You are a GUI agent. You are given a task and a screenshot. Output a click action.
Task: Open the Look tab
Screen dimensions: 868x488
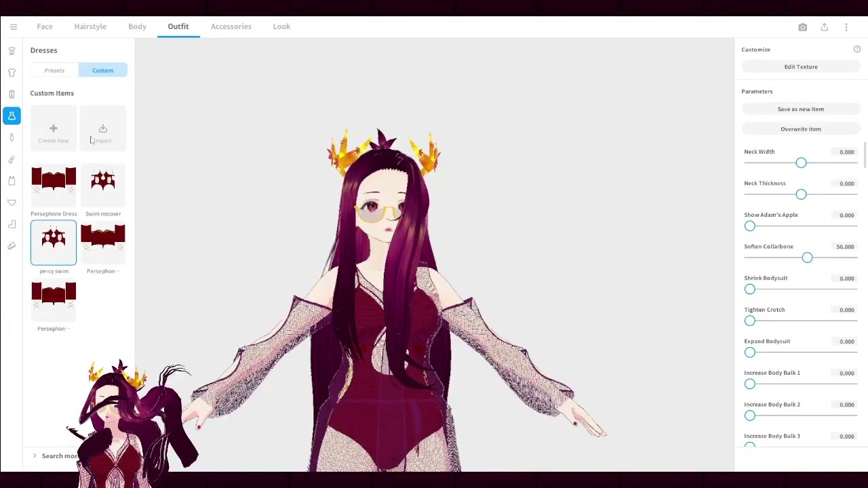point(281,26)
